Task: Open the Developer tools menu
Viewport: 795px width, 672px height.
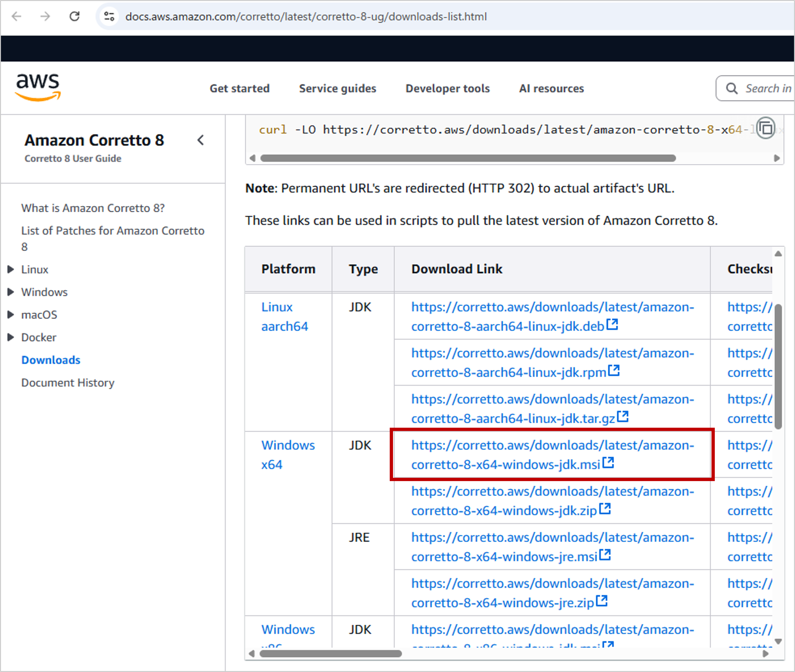Action: click(447, 88)
